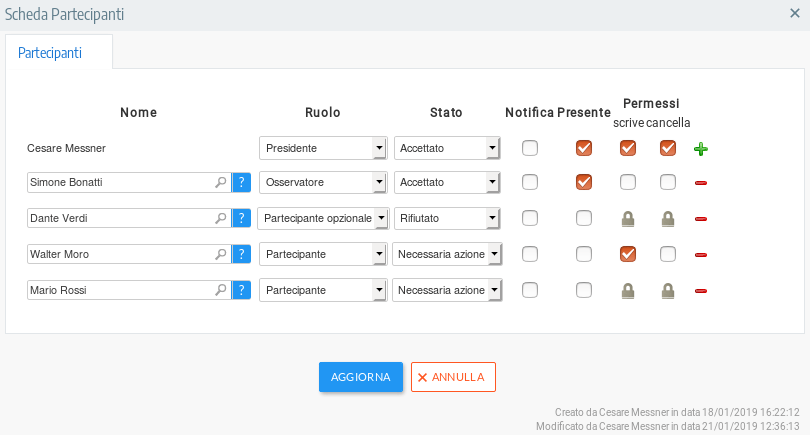The height and width of the screenshot is (435, 810).
Task: Click search magnifier in Mario Rossi field
Action: pos(221,290)
